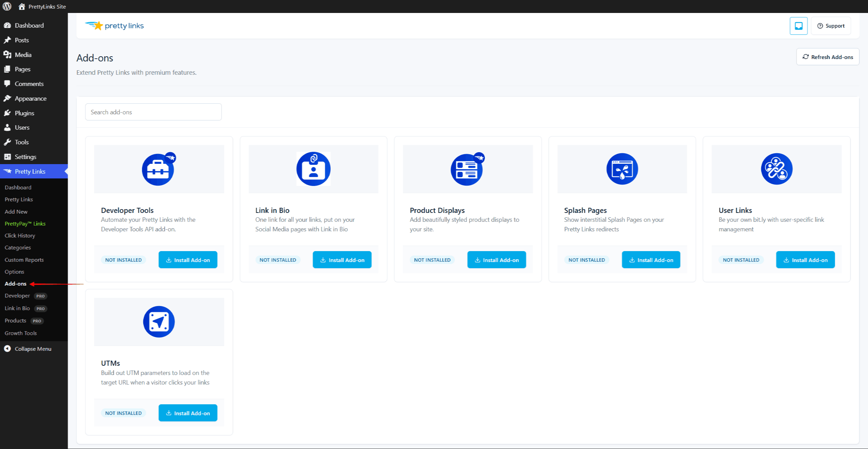
Task: Install the Link in Bio add-on
Action: click(x=342, y=260)
